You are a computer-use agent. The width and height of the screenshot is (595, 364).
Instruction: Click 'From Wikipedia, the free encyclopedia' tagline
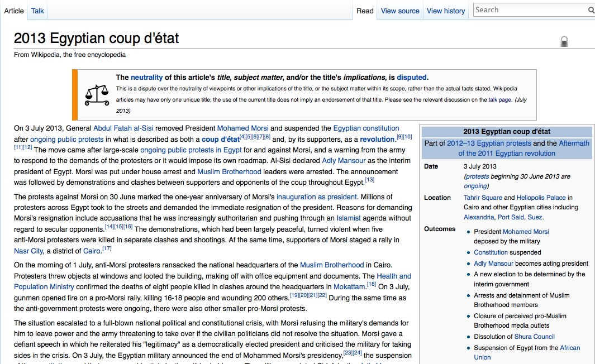(x=70, y=55)
